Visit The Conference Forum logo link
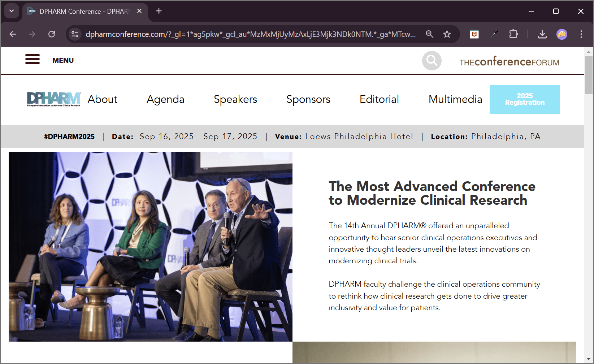This screenshot has height=364, width=594. [509, 62]
